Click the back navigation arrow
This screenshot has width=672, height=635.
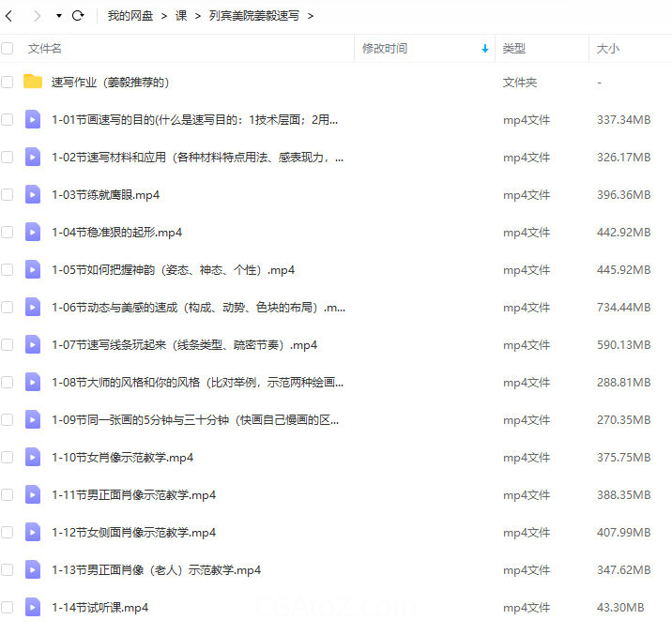[9, 16]
